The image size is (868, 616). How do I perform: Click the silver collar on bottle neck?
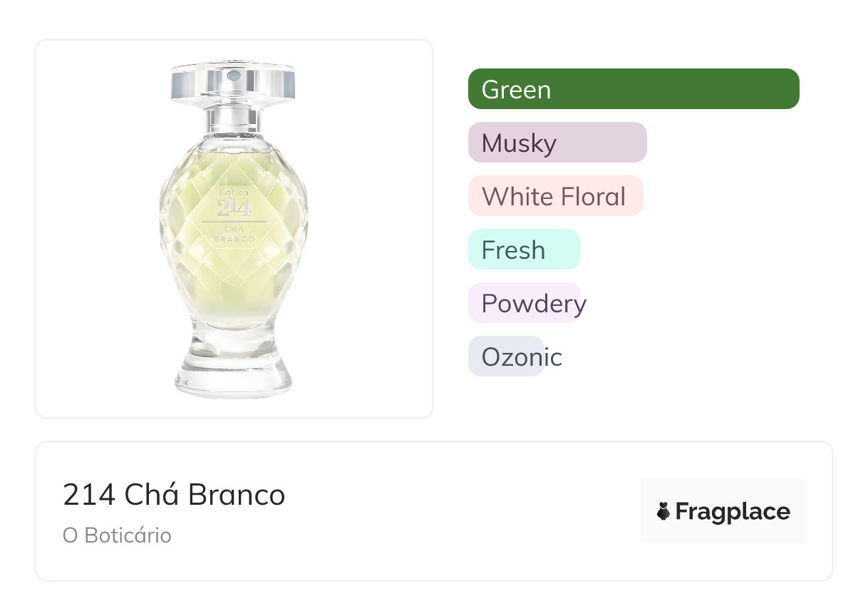pos(233,118)
